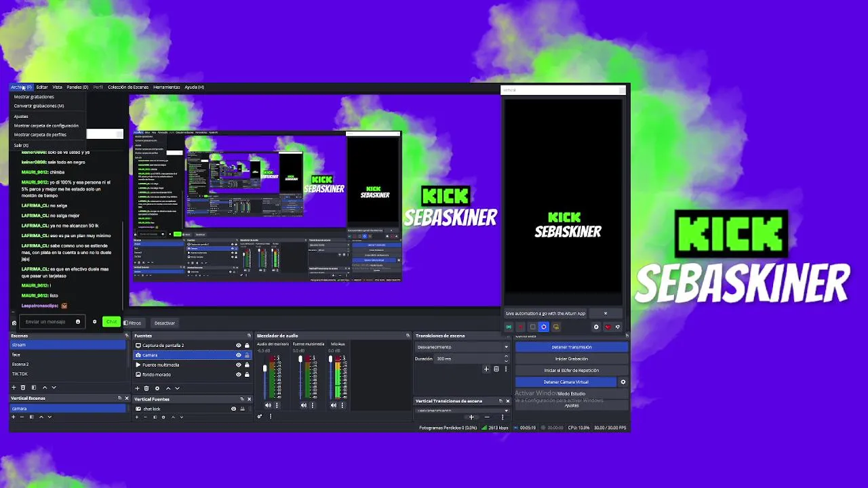Move scene down in Escenas panel
The image size is (868, 488).
(x=54, y=388)
